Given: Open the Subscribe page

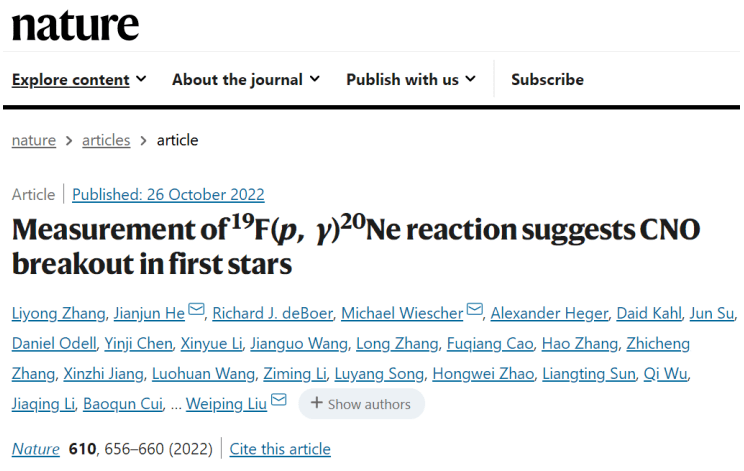Looking at the screenshot, I should 547,79.
